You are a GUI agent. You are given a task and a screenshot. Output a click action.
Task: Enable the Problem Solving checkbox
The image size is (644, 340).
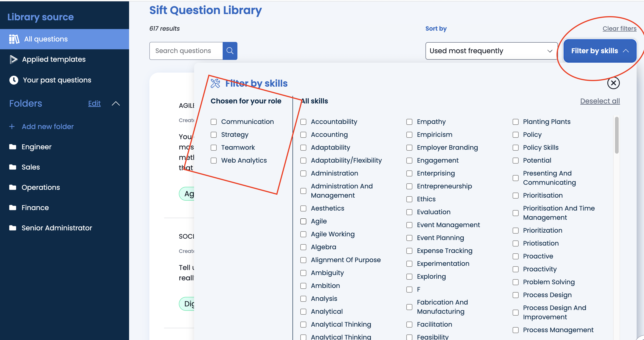pyautogui.click(x=516, y=282)
